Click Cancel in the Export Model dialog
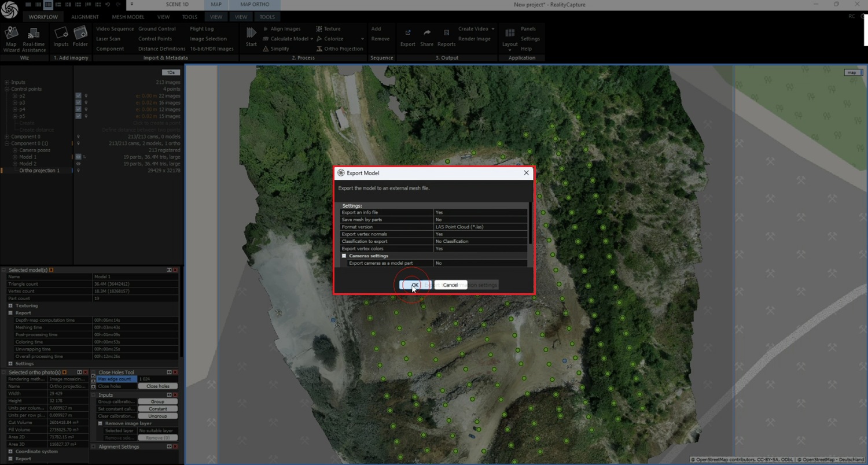Screen dimensions: 868x465 click(450, 285)
